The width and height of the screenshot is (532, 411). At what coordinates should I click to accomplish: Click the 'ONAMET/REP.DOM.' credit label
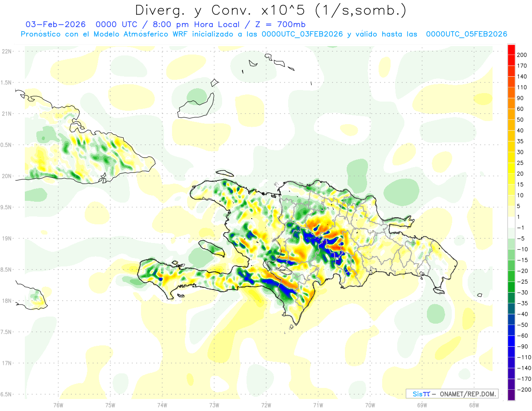468,394
